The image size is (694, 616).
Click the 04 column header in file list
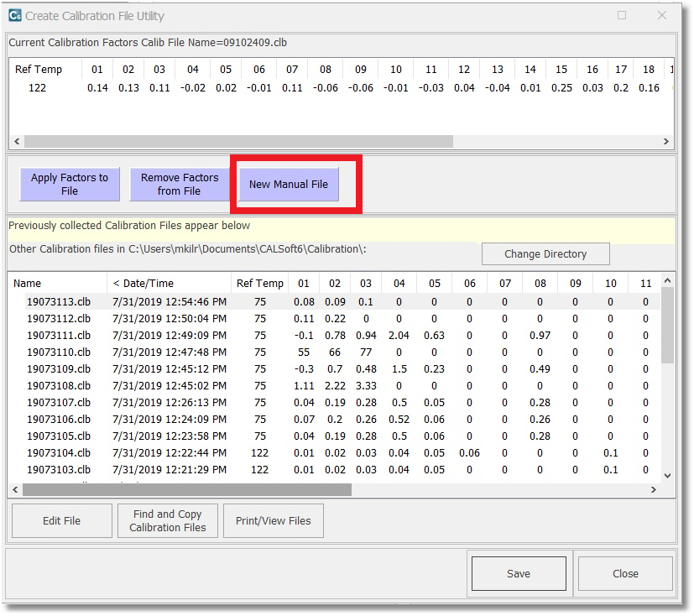(x=399, y=283)
